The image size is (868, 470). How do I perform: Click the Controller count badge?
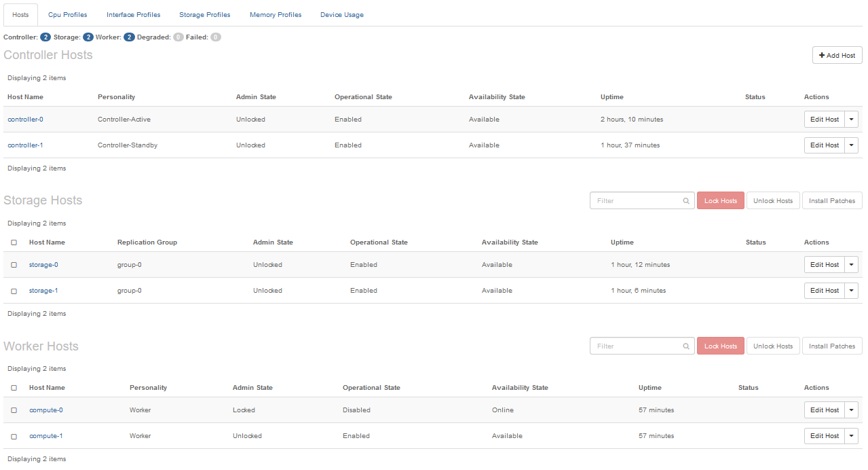(45, 37)
